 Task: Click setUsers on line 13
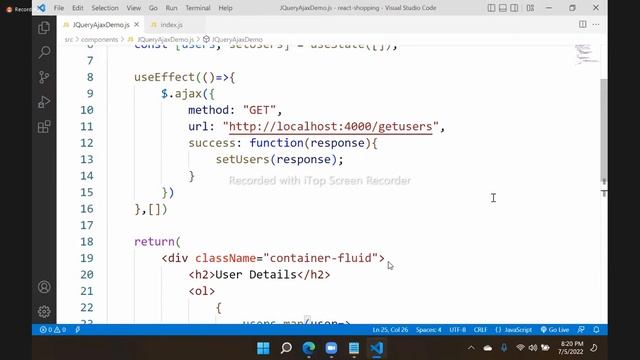pyautogui.click(x=242, y=159)
